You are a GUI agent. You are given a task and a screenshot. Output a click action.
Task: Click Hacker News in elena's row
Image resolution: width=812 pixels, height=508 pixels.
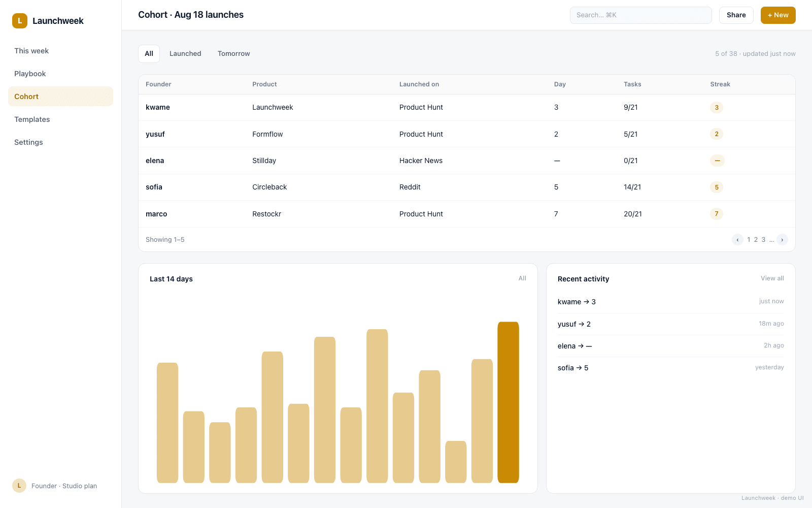coord(421,161)
